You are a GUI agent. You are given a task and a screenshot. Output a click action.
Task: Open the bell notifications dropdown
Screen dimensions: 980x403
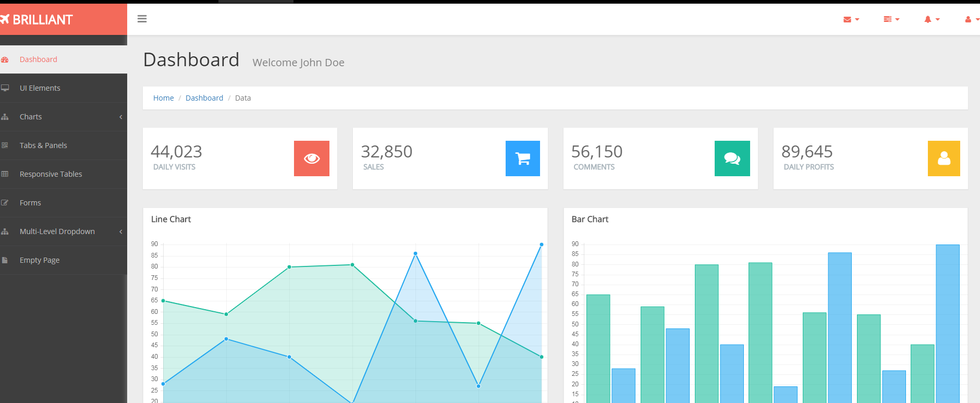click(x=932, y=19)
